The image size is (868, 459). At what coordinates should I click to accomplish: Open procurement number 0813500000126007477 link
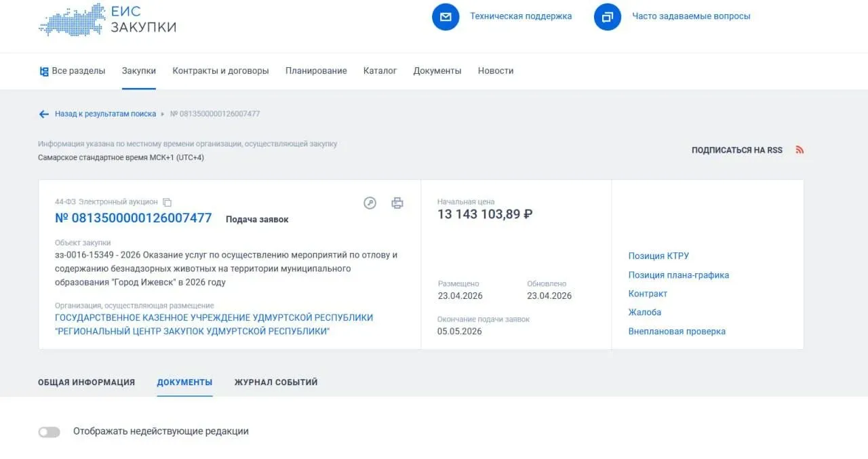[x=133, y=218]
